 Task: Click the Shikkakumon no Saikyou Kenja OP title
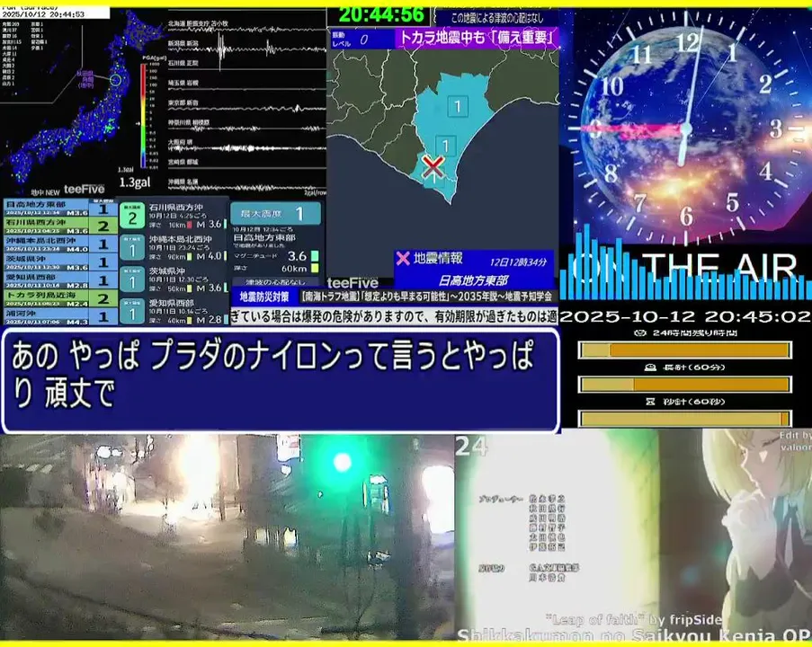634,634
